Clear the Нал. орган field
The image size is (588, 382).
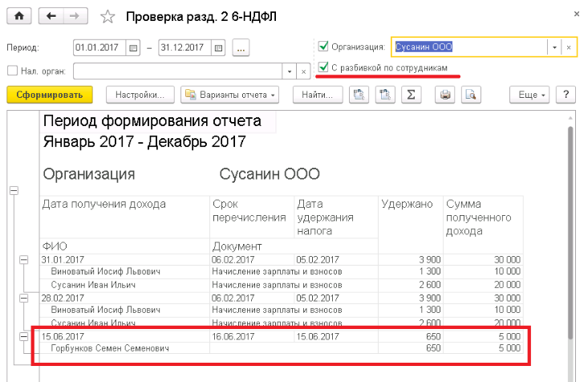point(303,71)
